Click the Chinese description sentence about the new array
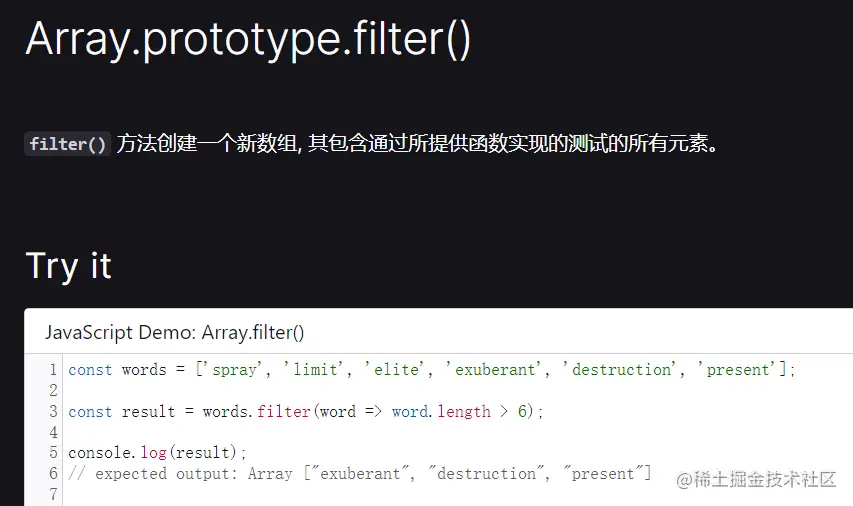 pyautogui.click(x=417, y=144)
